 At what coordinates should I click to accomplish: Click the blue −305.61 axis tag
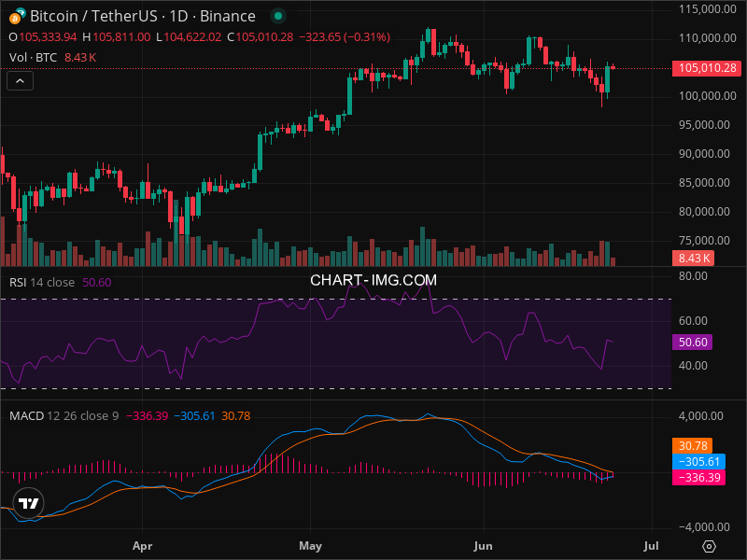pyautogui.click(x=698, y=461)
